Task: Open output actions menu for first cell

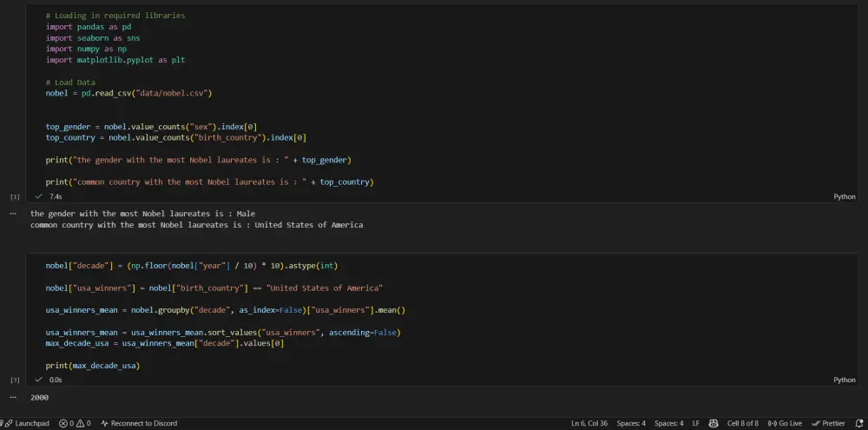Action: pyautogui.click(x=13, y=214)
